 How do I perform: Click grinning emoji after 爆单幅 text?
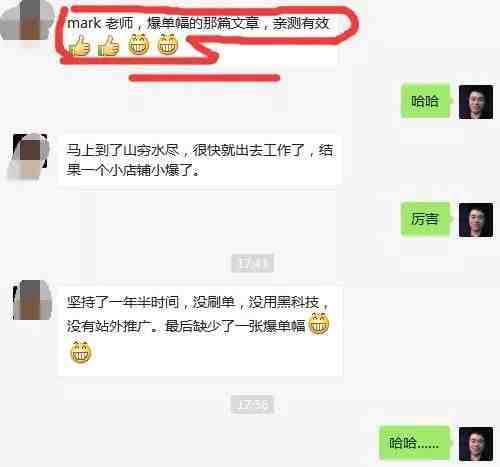[x=319, y=323]
